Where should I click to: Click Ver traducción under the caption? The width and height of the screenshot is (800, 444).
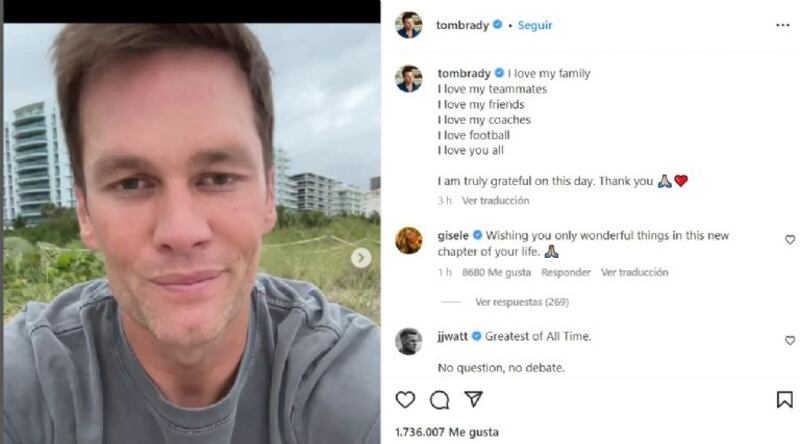pyautogui.click(x=495, y=200)
